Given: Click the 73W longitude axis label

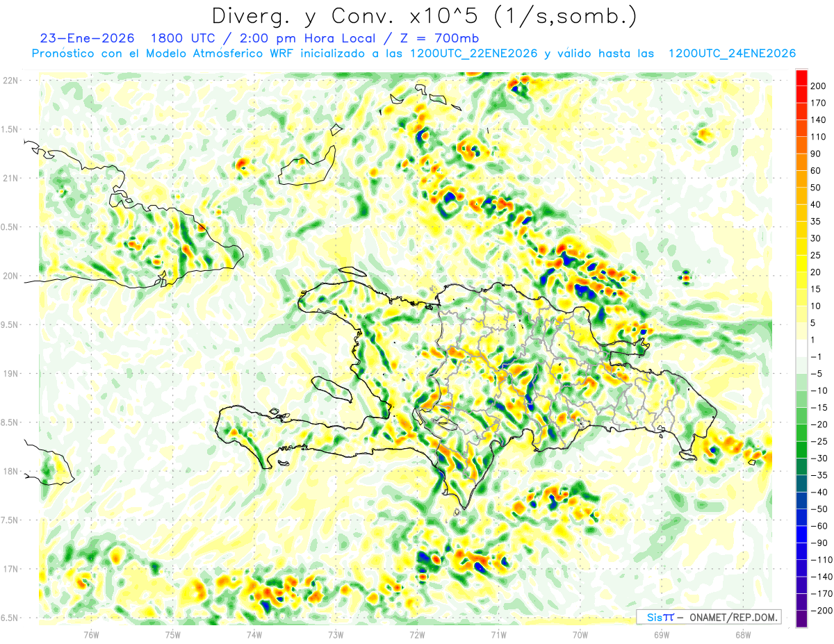Looking at the screenshot, I should [336, 634].
